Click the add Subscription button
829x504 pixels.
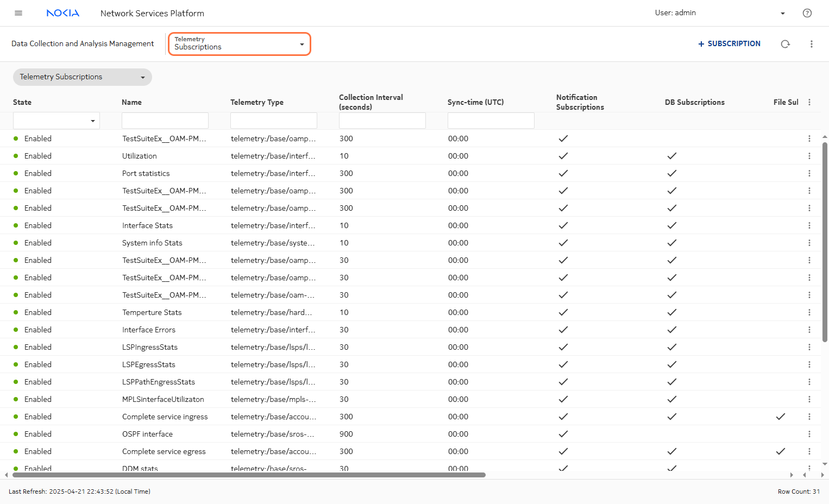729,44
